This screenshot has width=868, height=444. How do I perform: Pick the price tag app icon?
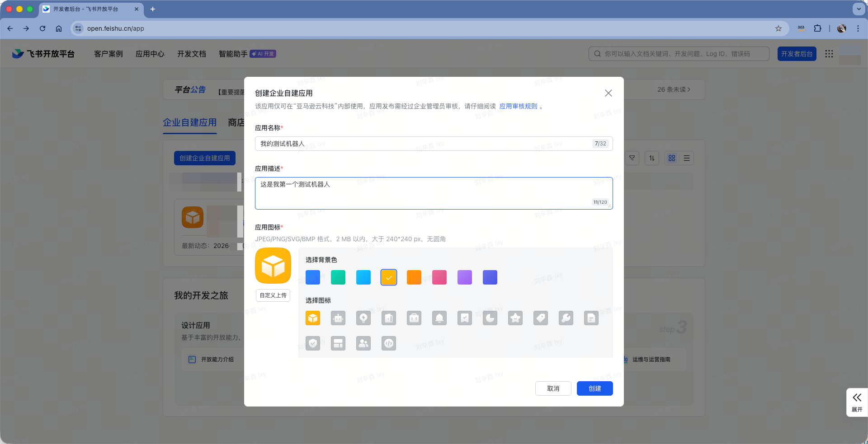coord(541,318)
